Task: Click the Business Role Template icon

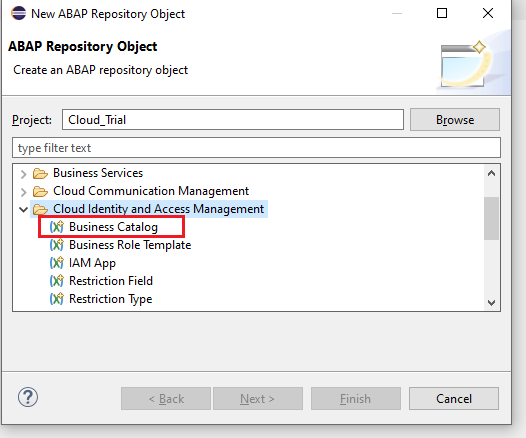Action: point(57,245)
